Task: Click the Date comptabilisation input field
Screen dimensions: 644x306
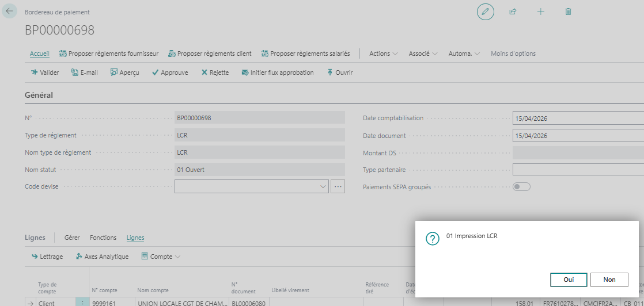Action: 576,118
